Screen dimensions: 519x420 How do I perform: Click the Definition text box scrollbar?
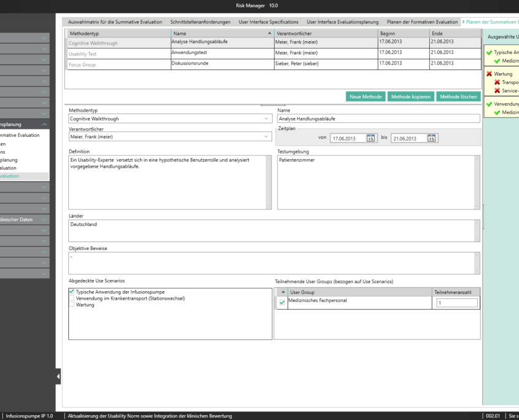click(x=268, y=182)
